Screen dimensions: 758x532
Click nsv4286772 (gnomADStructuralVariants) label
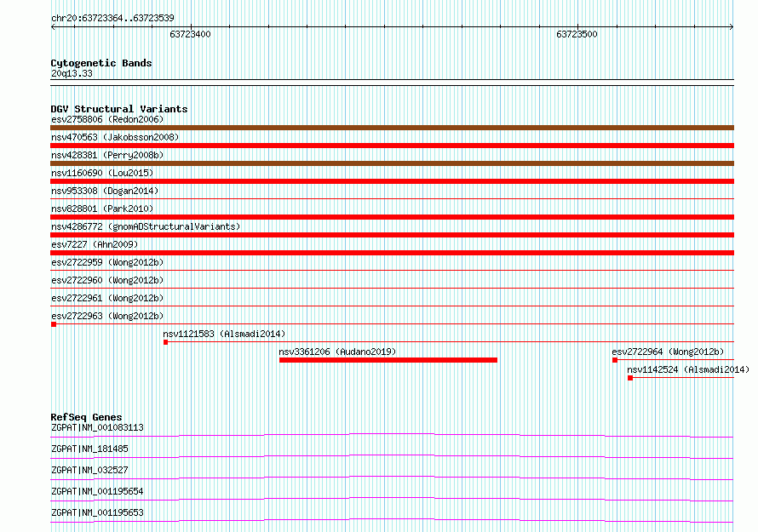coord(146,226)
